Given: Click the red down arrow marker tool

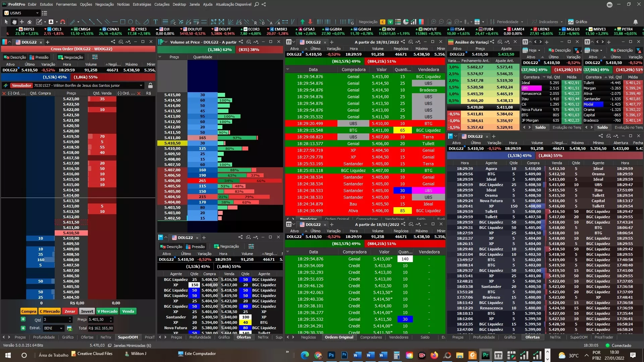Looking at the screenshot, I should pyautogui.click(x=310, y=22).
